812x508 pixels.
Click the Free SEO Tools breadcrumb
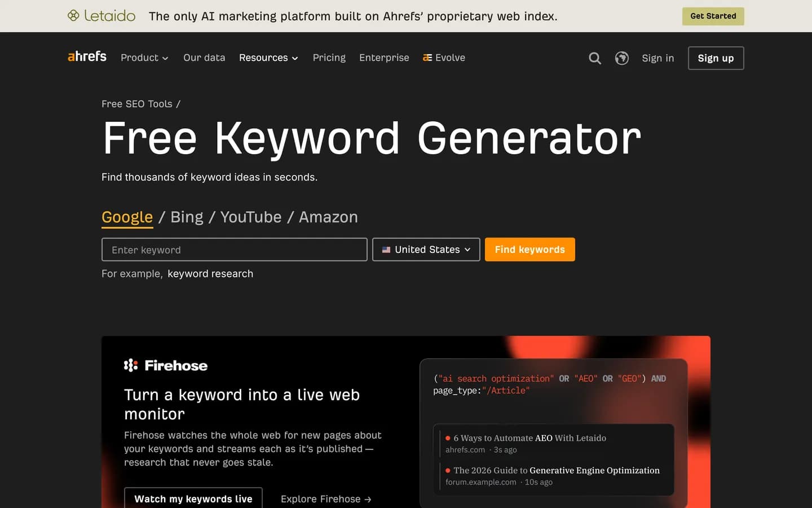coord(137,104)
